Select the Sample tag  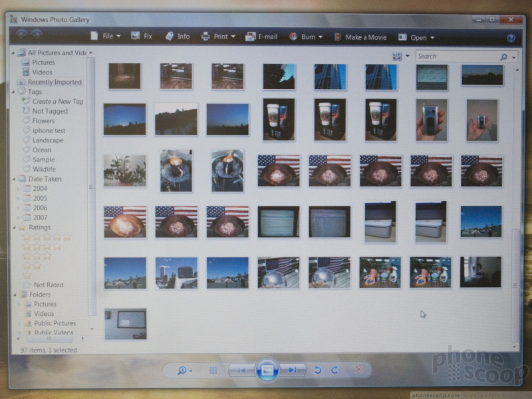click(x=43, y=160)
